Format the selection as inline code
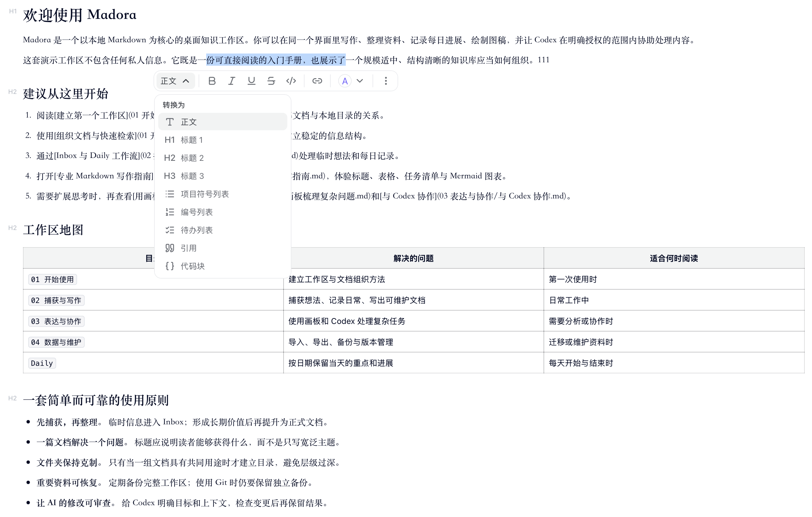Screen dimensions: 812x517 291,81
